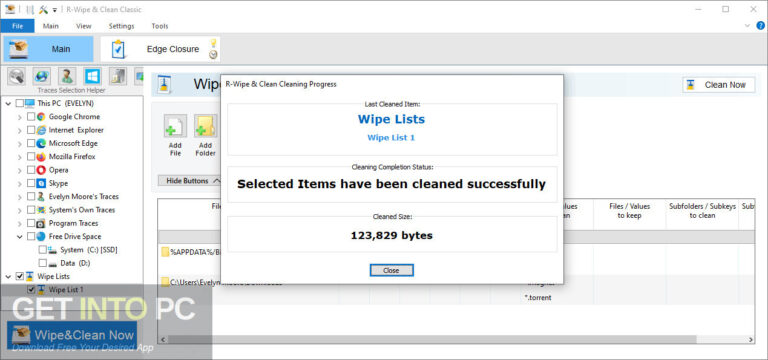Expand the Google Chrome tree node
Screen dimensions: 768x360
click(20, 117)
